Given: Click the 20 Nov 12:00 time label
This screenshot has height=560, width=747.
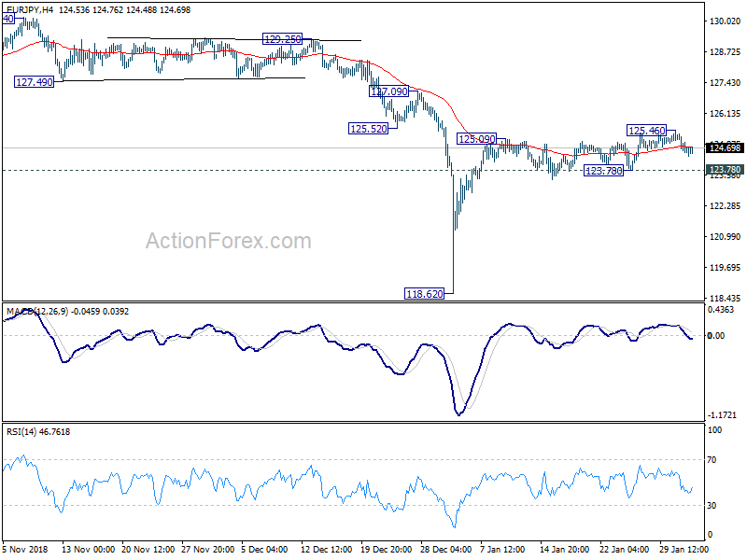Looking at the screenshot, I should coord(148,550).
